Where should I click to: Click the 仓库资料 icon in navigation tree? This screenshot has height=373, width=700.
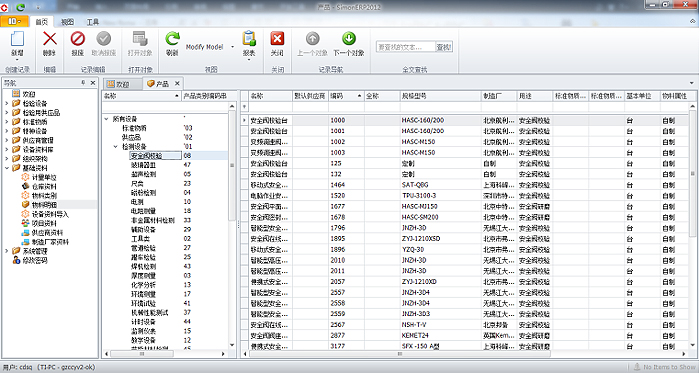pos(25,186)
